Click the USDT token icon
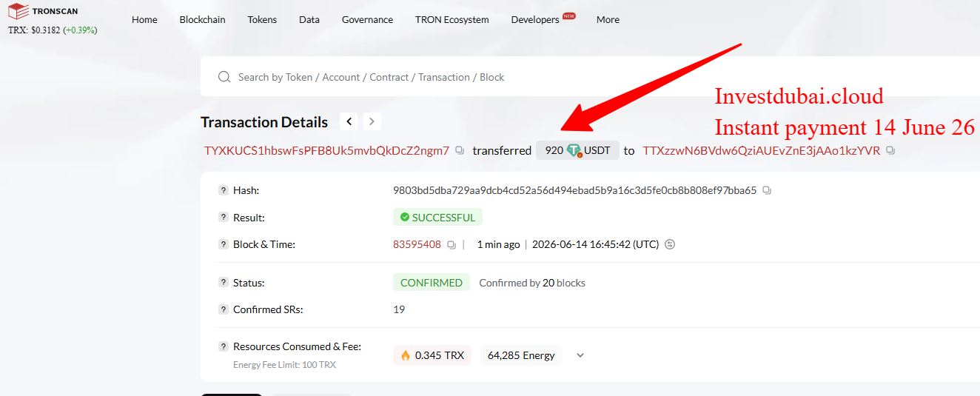The image size is (980, 396). coord(574,150)
